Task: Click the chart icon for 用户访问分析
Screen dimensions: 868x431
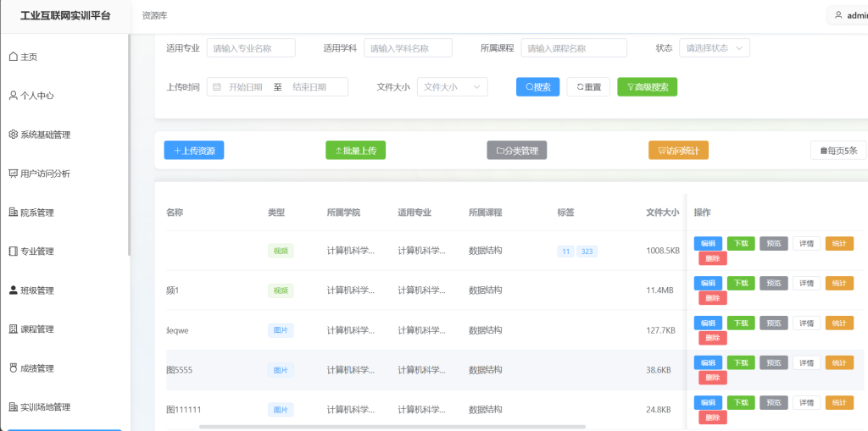Action: (13, 174)
